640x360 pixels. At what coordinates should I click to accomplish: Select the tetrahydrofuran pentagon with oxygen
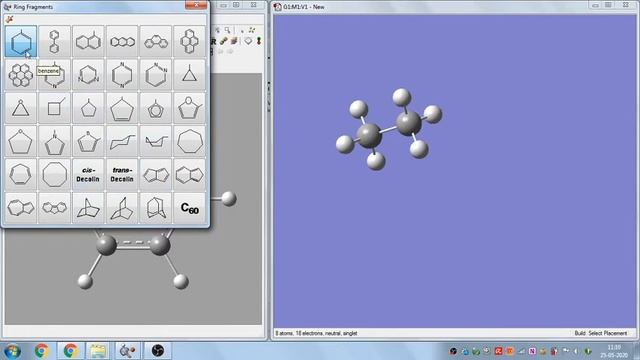click(21, 142)
